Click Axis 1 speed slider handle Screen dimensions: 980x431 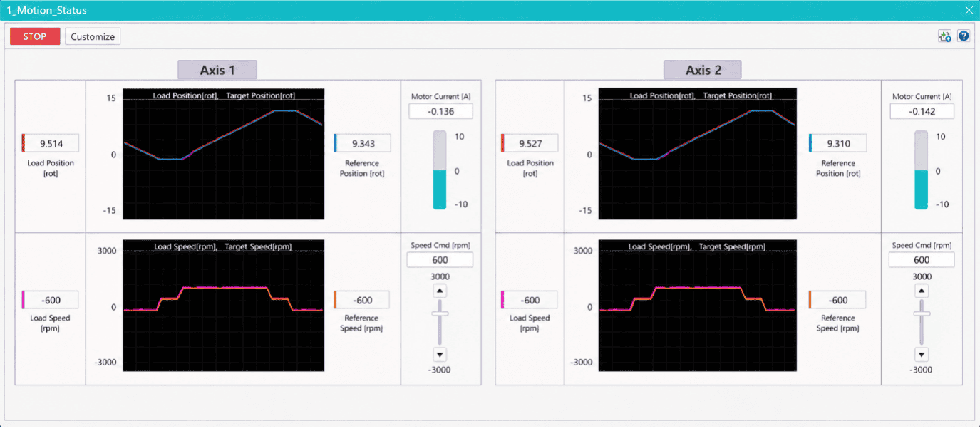coord(440,313)
